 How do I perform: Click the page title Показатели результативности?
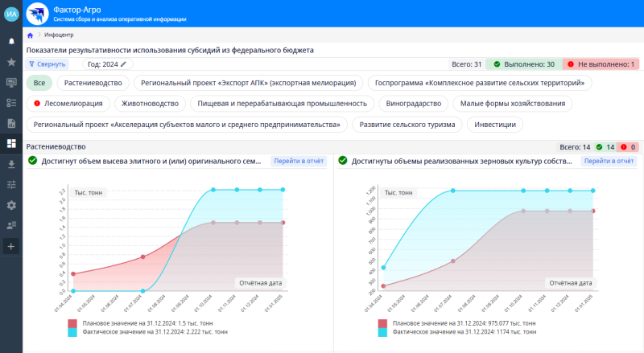click(x=170, y=50)
